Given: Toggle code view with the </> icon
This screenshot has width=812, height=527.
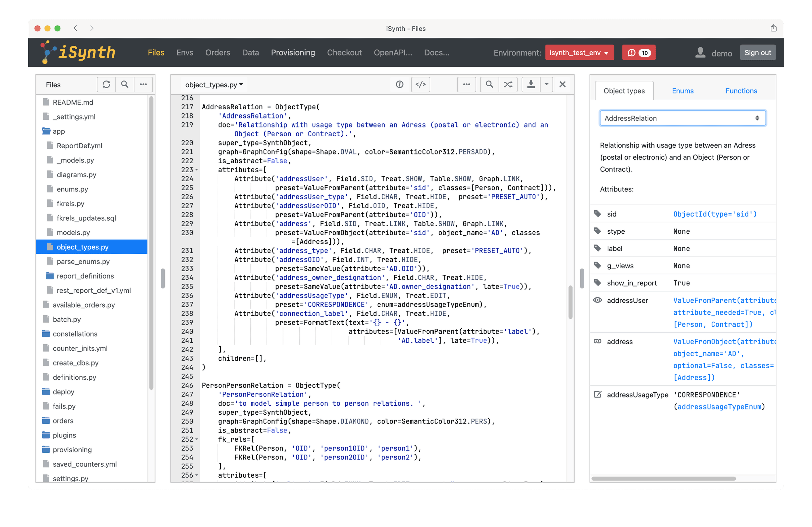Looking at the screenshot, I should coord(420,84).
